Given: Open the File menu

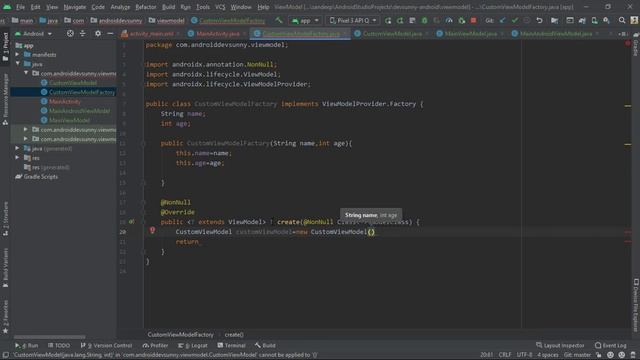Looking at the screenshot, I should (20, 7).
